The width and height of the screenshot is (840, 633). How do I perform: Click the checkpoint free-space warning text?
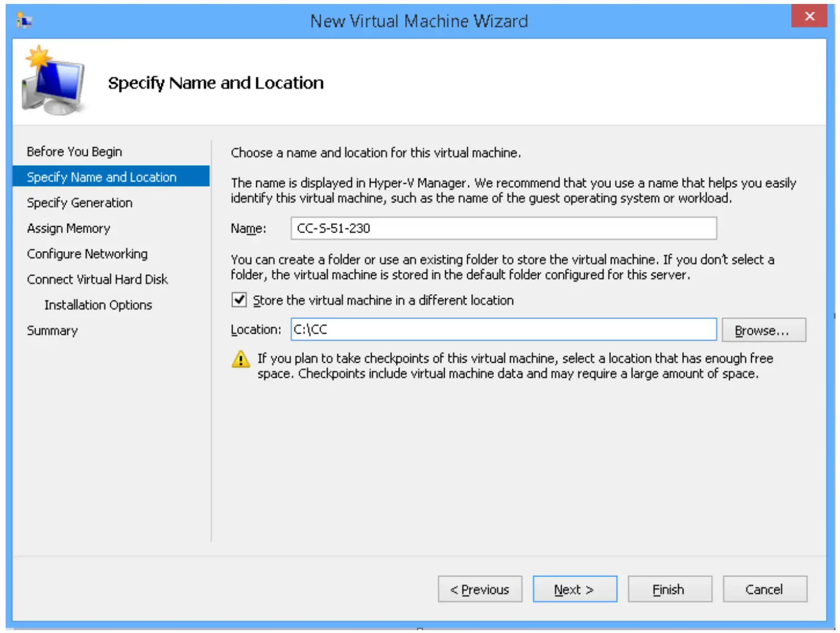coord(515,366)
